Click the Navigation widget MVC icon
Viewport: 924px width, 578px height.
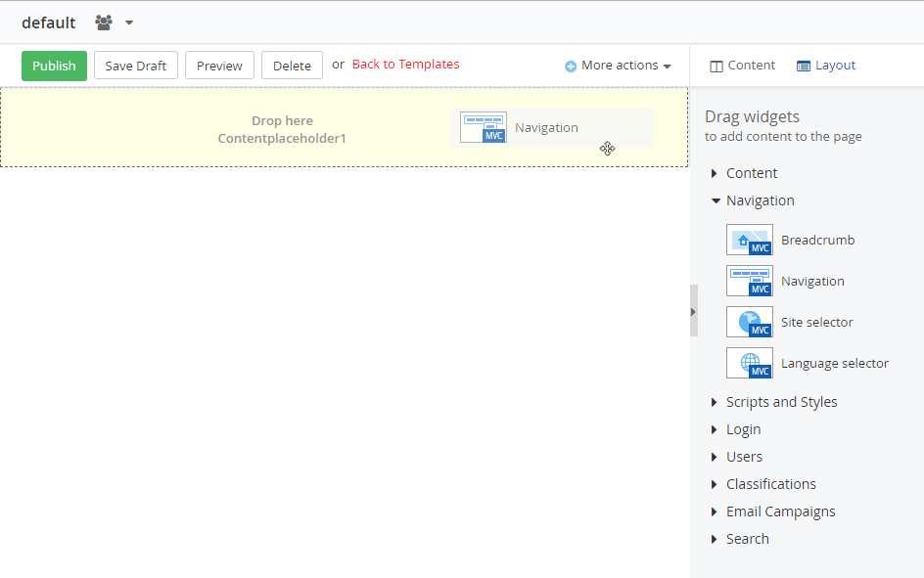pyautogui.click(x=749, y=281)
